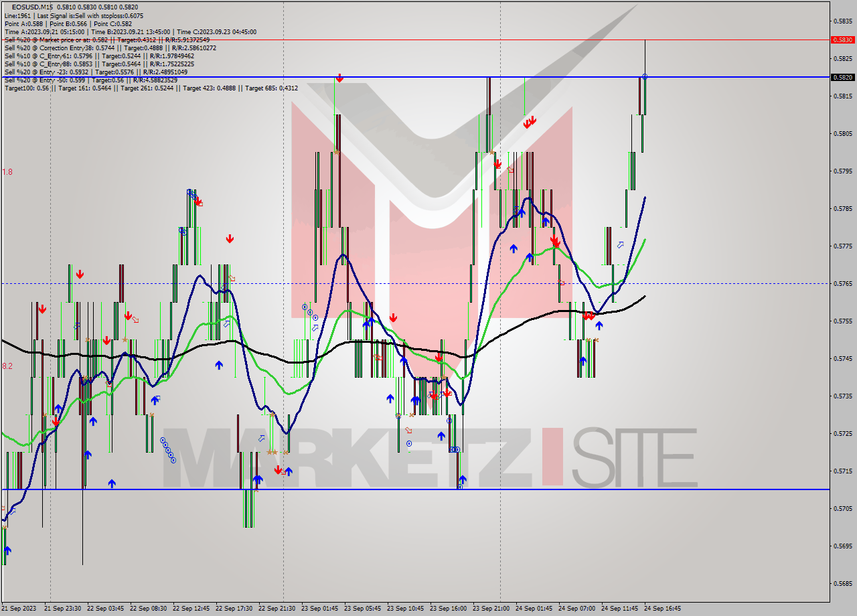Click the '23 Sep 01:45' time label
The height and width of the screenshot is (616, 857).
319,609
